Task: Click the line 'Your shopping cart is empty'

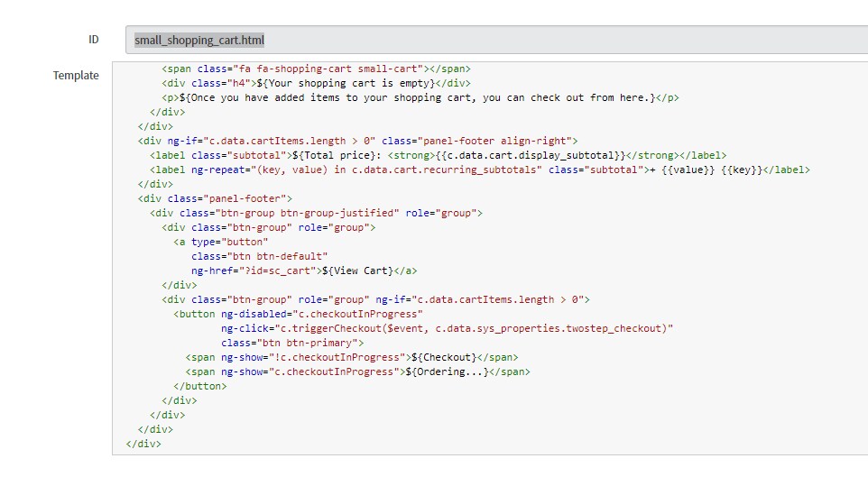Action: click(316, 84)
